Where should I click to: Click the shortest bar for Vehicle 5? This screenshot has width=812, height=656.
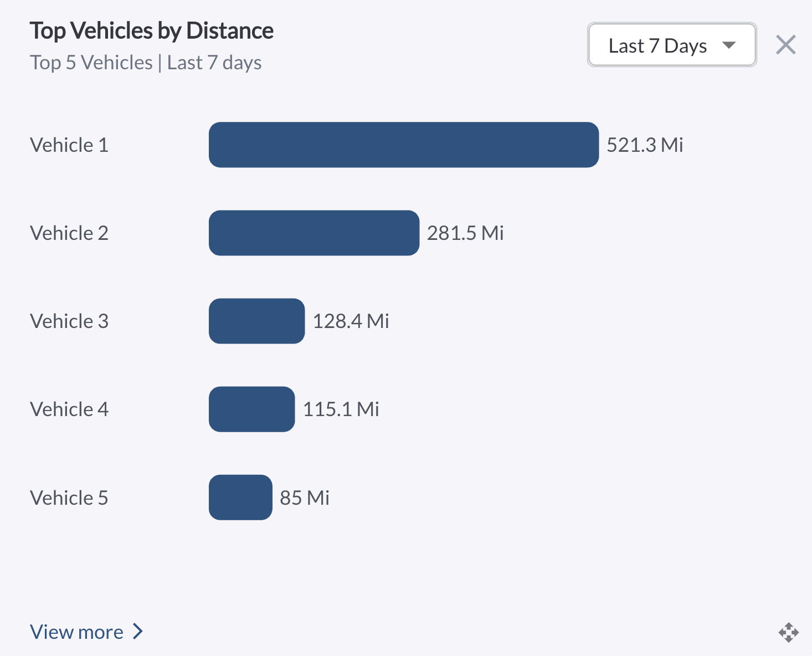point(240,498)
